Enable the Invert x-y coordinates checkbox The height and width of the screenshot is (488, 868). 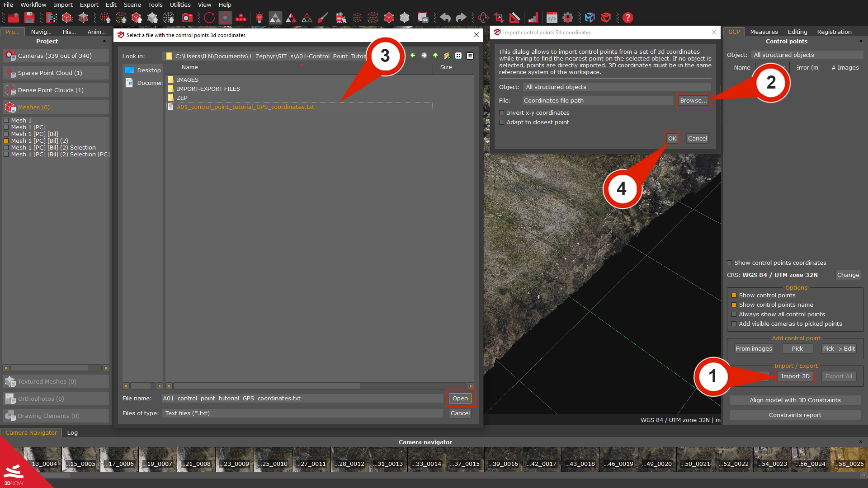(x=502, y=113)
